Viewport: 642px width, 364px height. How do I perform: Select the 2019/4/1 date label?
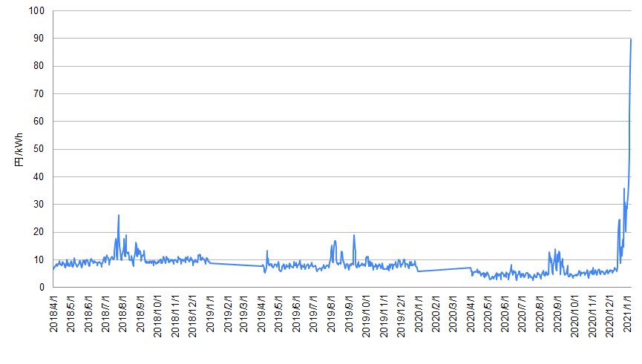[x=261, y=314]
